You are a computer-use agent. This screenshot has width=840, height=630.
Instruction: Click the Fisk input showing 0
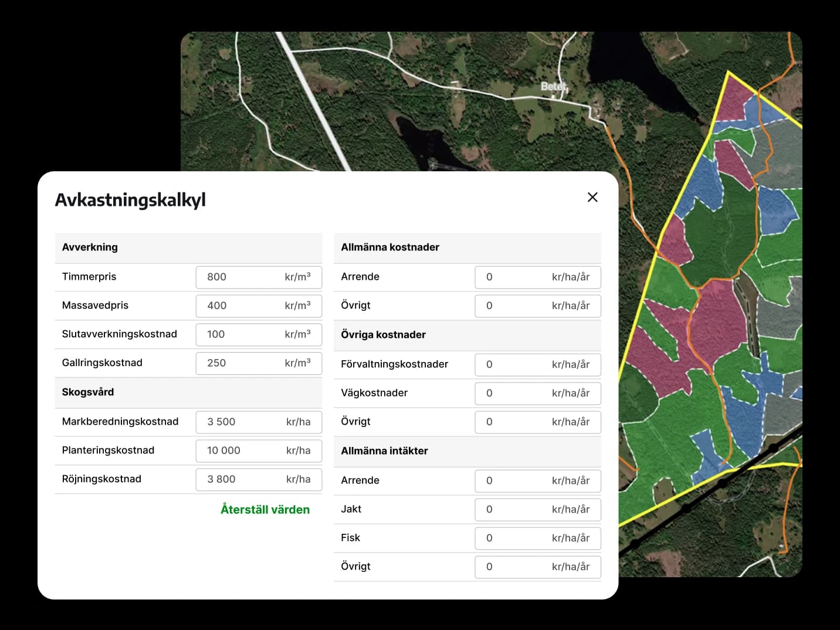coord(537,538)
